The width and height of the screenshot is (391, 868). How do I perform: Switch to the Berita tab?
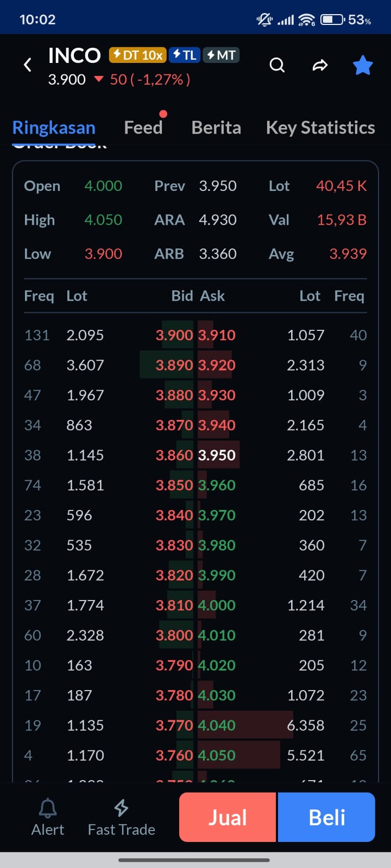pos(216,128)
